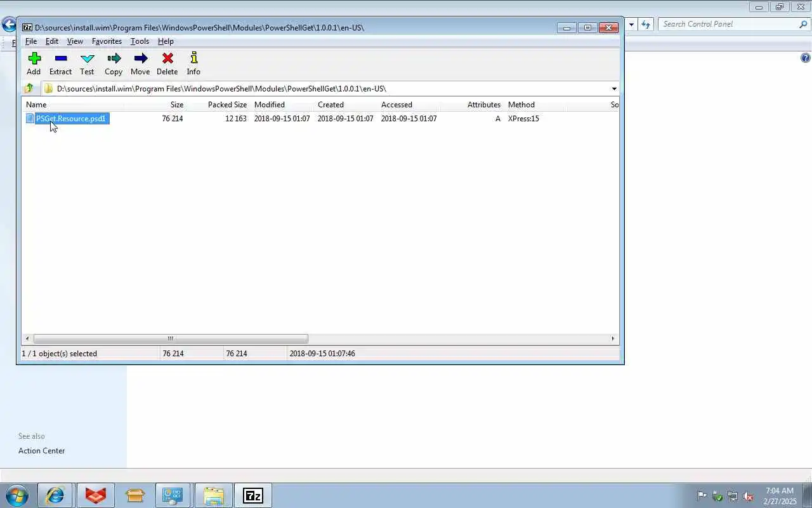The image size is (812, 508).
Task: Click the 7-Zip taskbar icon
Action: [253, 495]
